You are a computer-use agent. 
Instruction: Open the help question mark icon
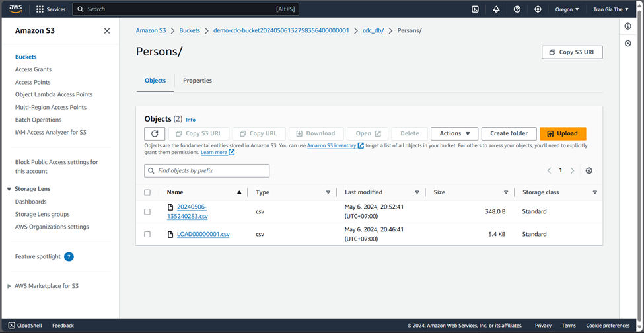[x=517, y=9]
